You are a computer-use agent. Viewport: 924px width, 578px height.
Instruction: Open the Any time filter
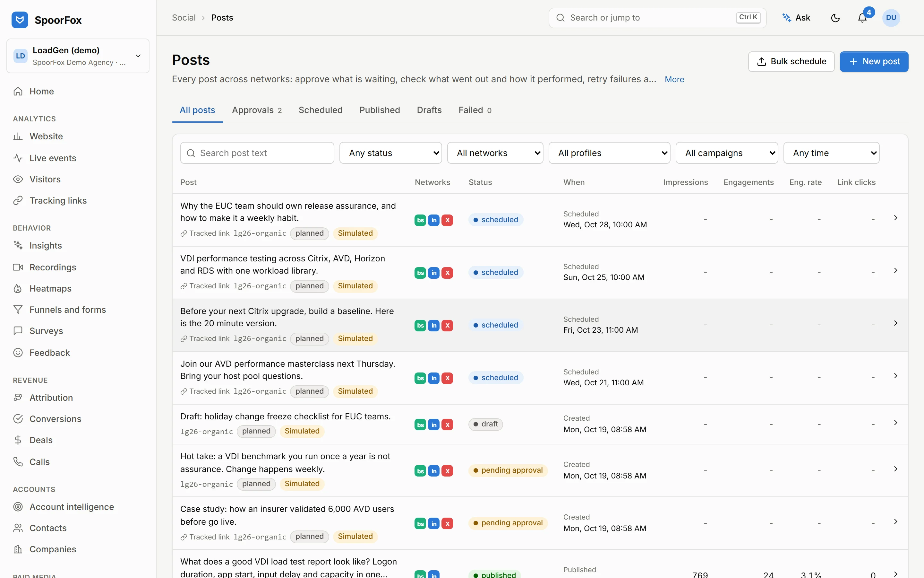(x=832, y=153)
